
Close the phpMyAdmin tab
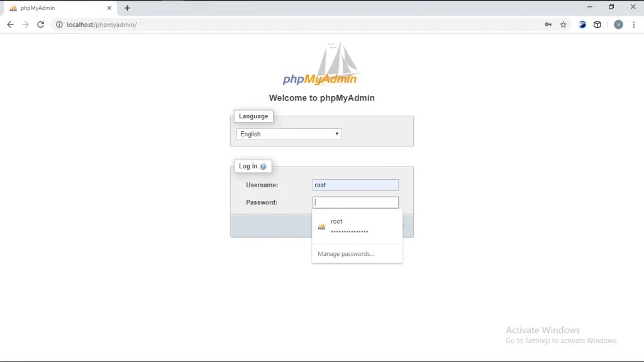109,8
